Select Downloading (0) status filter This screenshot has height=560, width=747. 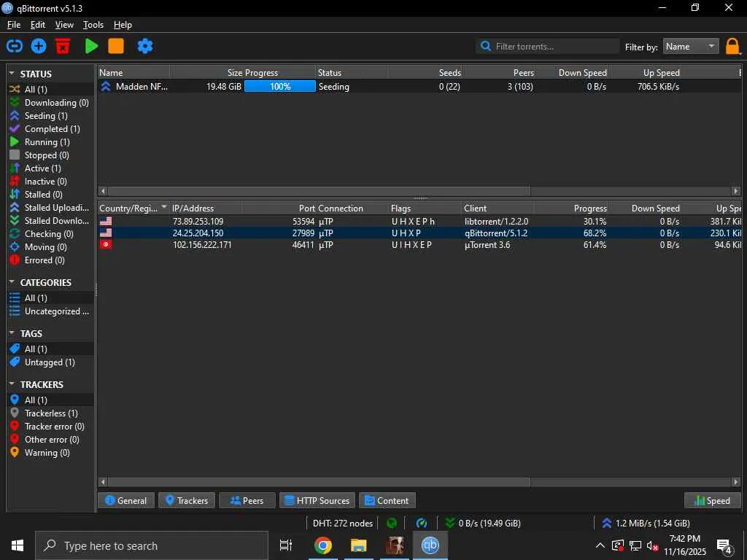[50, 102]
